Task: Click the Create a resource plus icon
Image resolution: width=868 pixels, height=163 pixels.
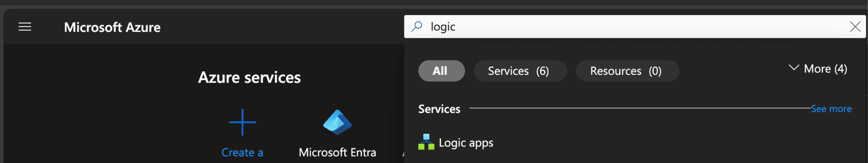Action: pyautogui.click(x=242, y=122)
